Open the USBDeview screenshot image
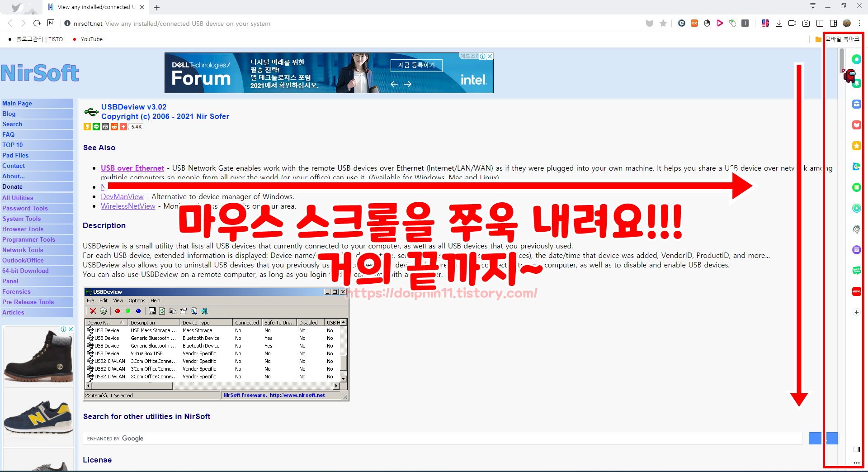This screenshot has width=868, height=472. click(216, 344)
